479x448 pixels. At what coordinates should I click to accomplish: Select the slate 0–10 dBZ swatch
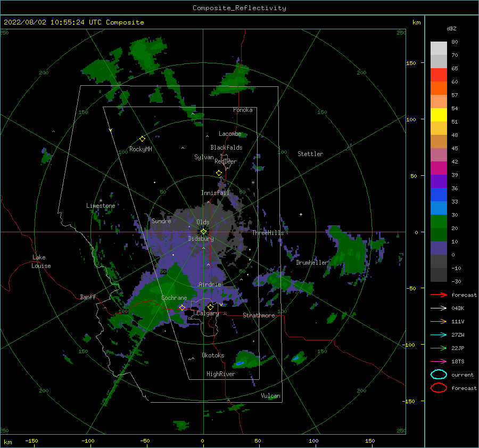click(x=439, y=248)
